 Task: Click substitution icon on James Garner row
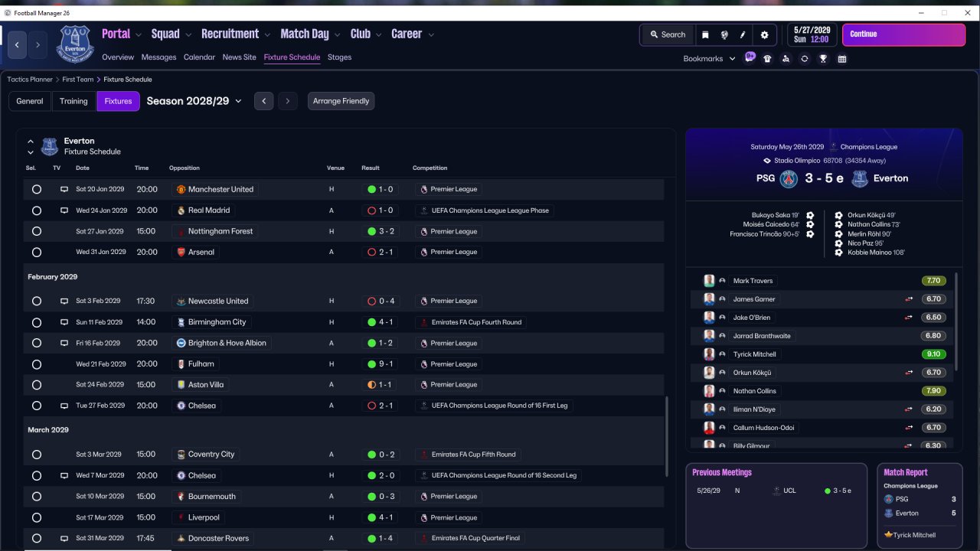[x=909, y=299]
